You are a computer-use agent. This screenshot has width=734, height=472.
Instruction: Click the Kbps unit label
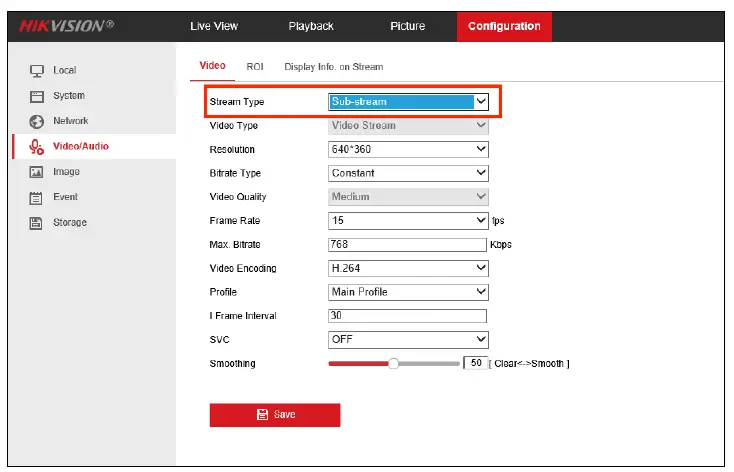(501, 244)
